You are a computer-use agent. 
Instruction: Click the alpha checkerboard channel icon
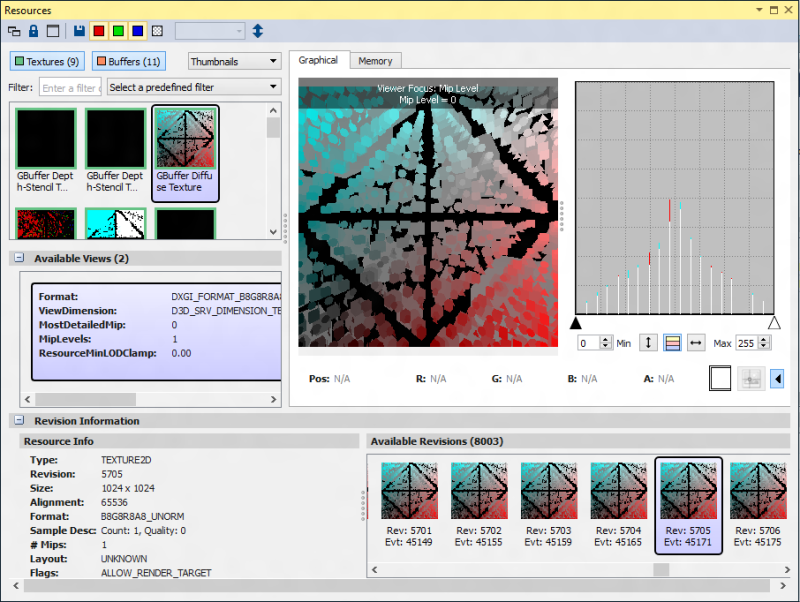[x=157, y=31]
